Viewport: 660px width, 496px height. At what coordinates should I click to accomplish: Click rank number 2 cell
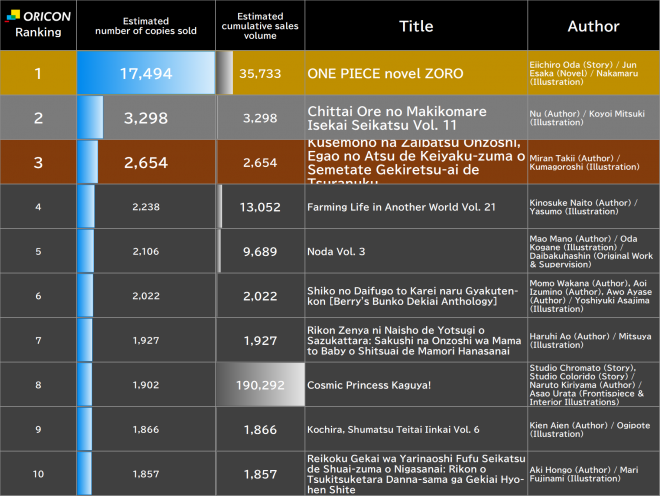point(38,118)
